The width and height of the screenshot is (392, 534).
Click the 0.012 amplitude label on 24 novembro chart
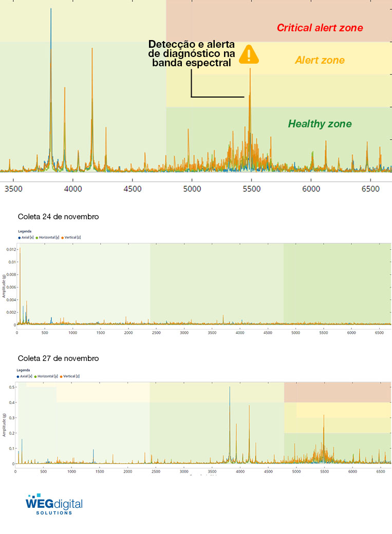(x=10, y=250)
